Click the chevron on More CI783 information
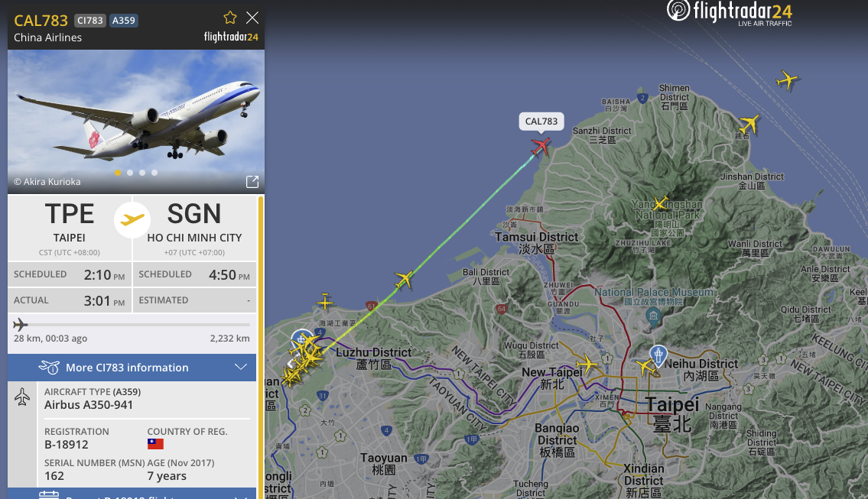 click(x=241, y=368)
